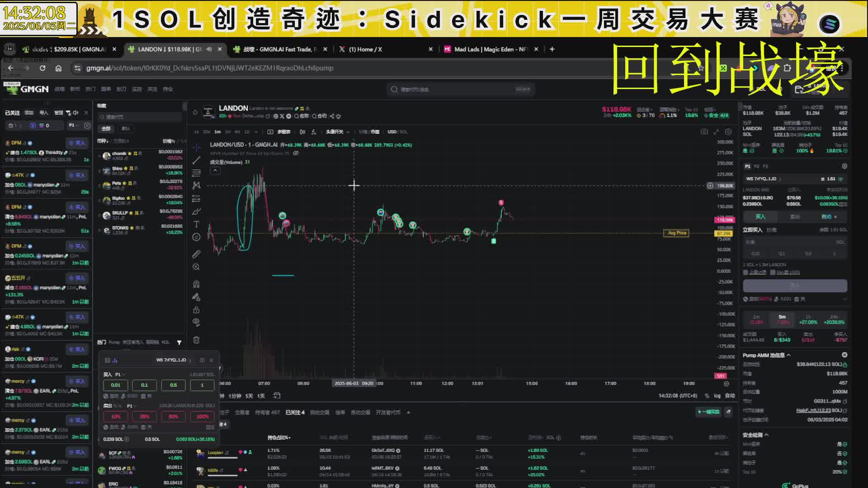868x488 pixels.
Task: Lock all drawings with padlock tool
Action: click(196, 310)
